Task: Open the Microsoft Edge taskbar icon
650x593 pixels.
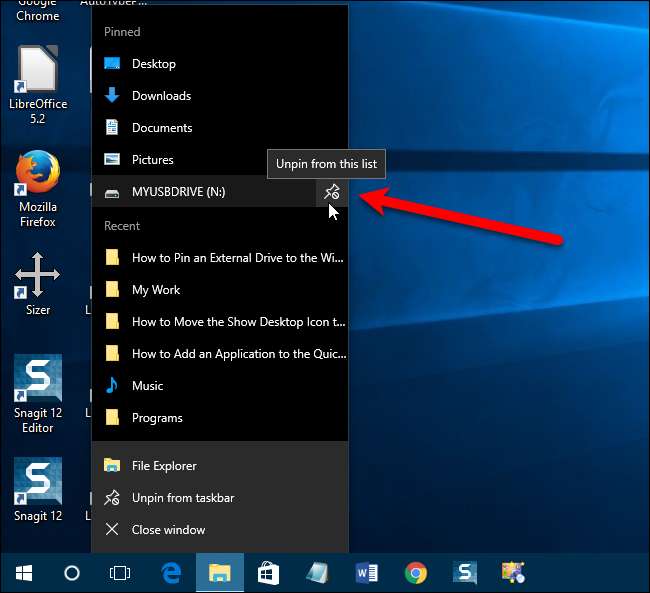Action: (171, 573)
